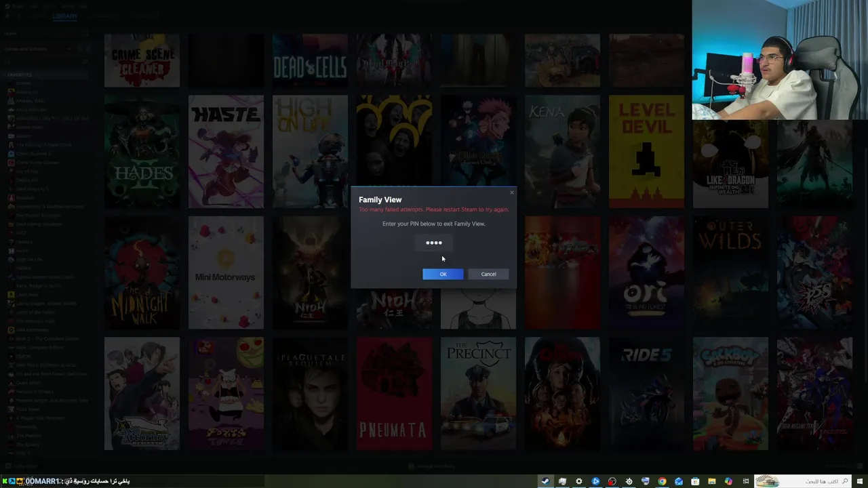Open the colorful Copilot taskbar icon
Screen dimensions: 868x488
coord(728,481)
